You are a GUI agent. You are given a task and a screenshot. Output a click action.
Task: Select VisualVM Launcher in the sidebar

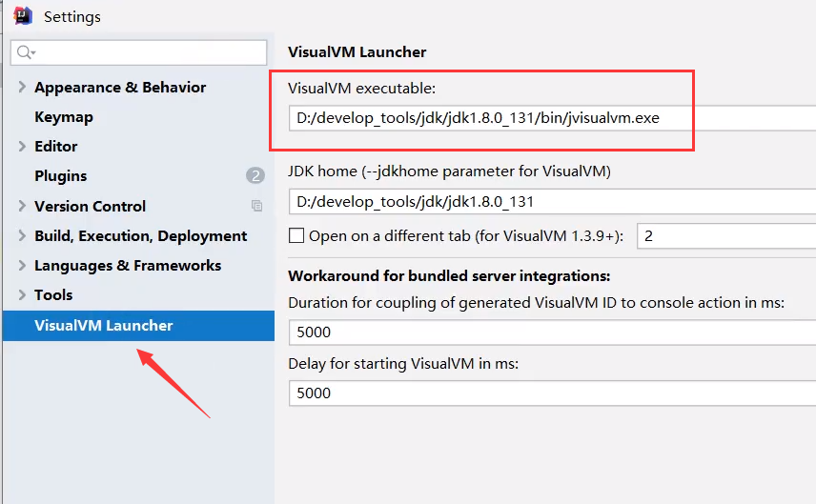(138, 326)
